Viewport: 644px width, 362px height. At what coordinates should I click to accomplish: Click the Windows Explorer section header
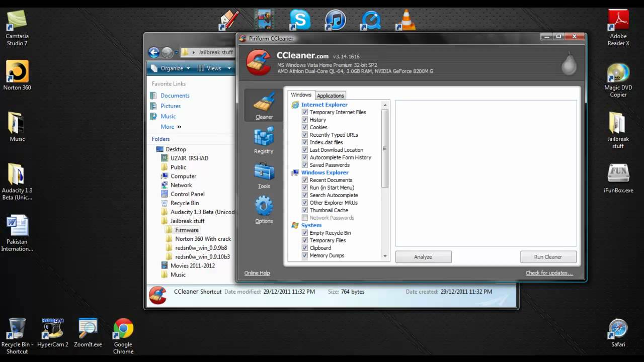tap(325, 172)
